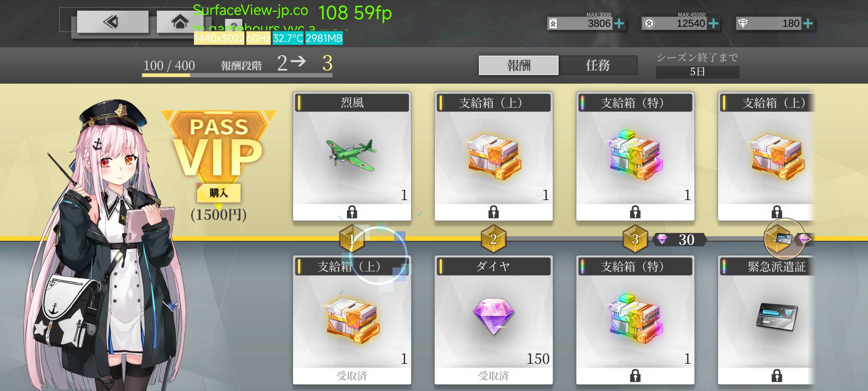This screenshot has width=868, height=391.
Task: Add more of the 3806 resource with plus
Action: [619, 24]
